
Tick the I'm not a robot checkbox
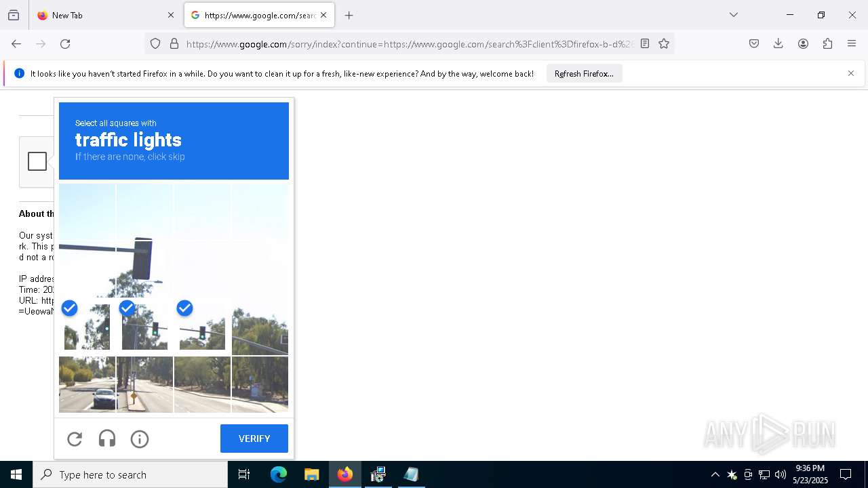(x=37, y=161)
